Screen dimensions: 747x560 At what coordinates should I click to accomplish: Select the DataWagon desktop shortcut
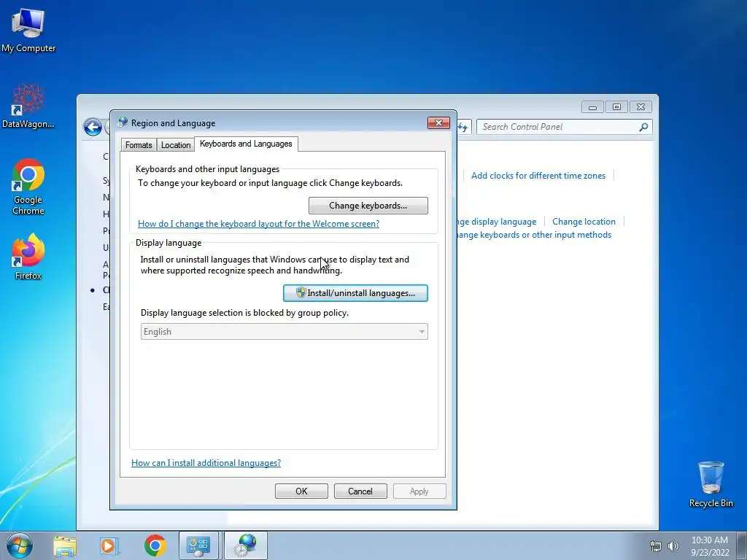28,106
